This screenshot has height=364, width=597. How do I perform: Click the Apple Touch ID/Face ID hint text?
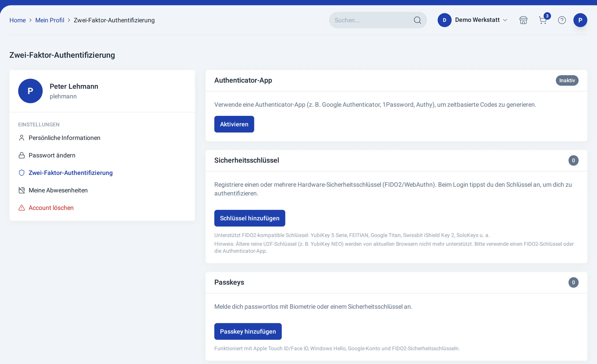pos(337,348)
